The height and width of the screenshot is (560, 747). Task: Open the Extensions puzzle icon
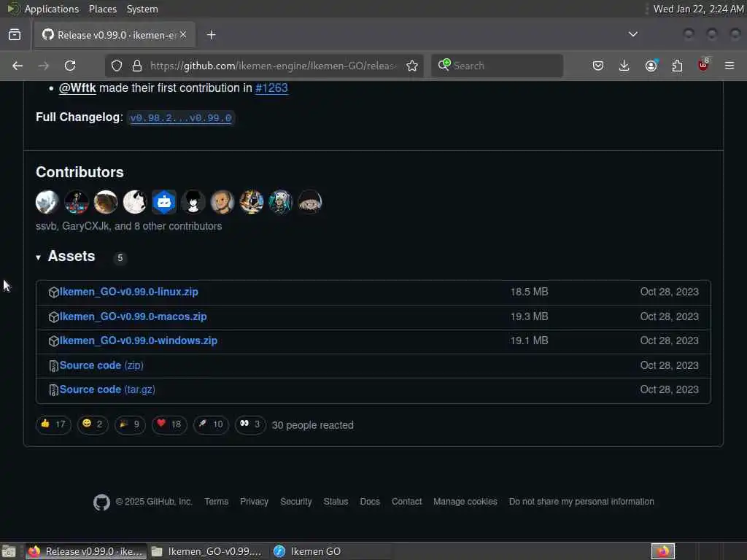pos(678,66)
